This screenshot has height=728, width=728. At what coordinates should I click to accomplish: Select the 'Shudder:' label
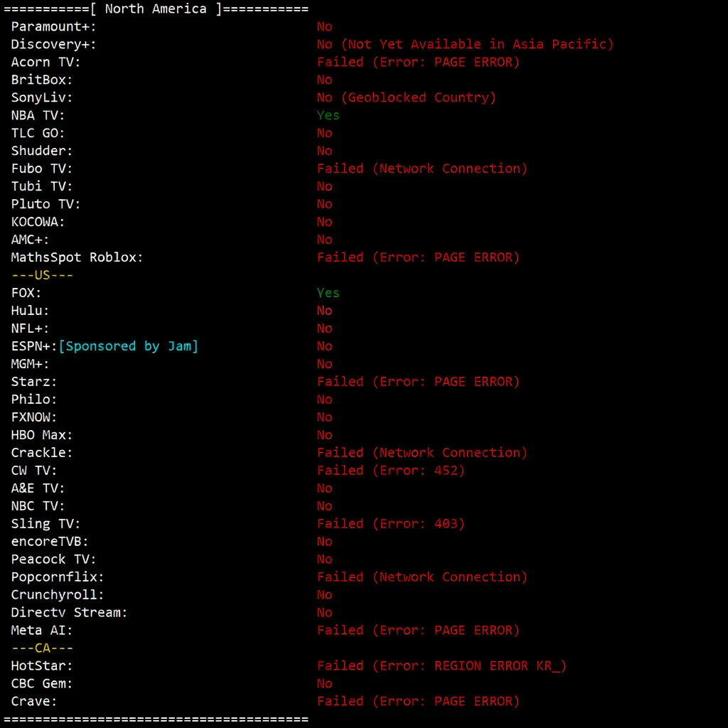(x=42, y=151)
